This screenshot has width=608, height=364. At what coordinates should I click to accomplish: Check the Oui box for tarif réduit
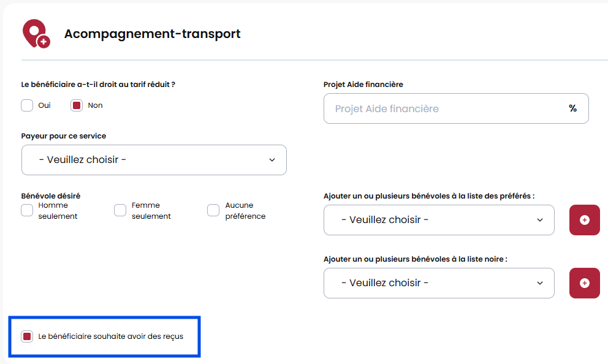pyautogui.click(x=27, y=105)
